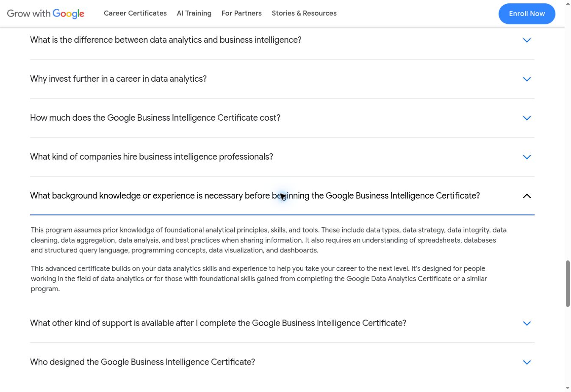Click the 'What background knowledge or experience' question title
The image size is (571, 392).
pyautogui.click(x=255, y=196)
